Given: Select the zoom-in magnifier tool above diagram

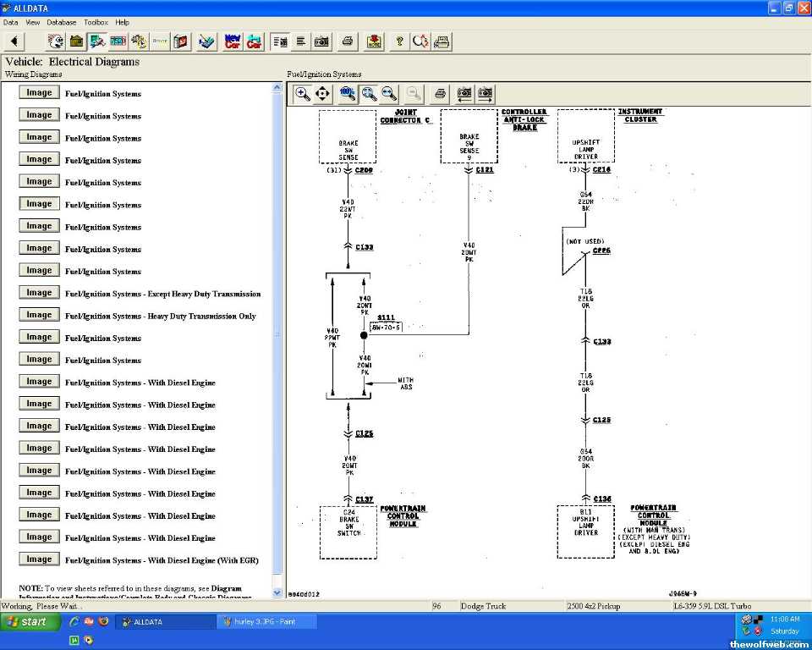Looking at the screenshot, I should [x=302, y=94].
